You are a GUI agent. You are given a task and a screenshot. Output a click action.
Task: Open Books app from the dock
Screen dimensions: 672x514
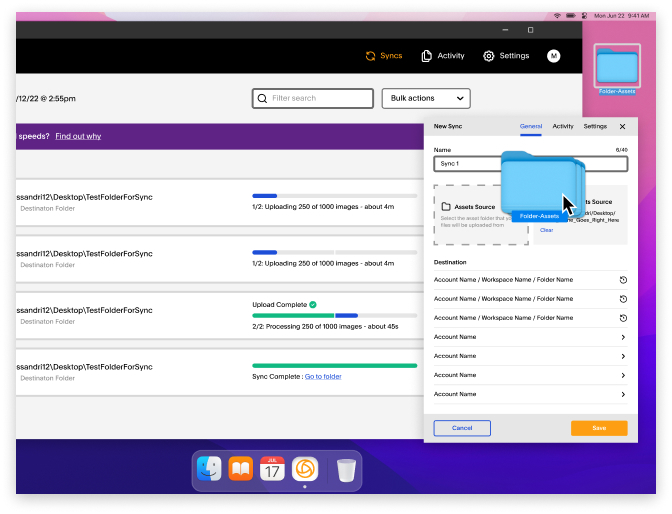pos(240,469)
